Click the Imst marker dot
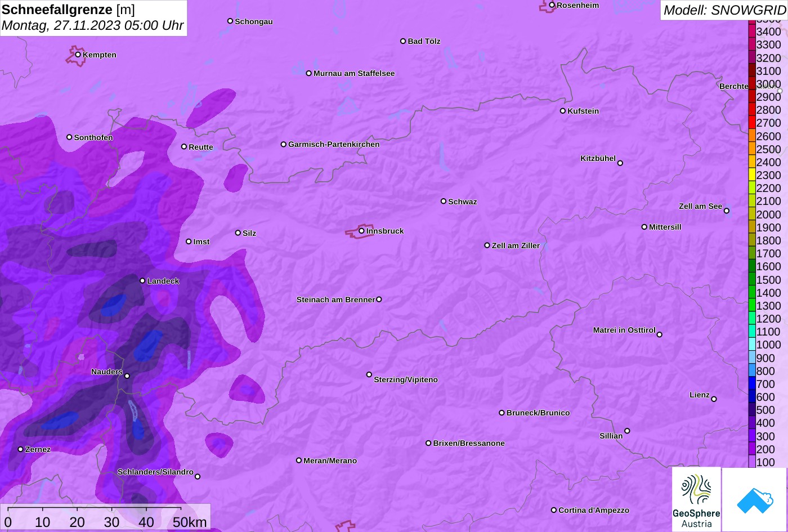Viewport: 788px width, 532px height. 189,242
